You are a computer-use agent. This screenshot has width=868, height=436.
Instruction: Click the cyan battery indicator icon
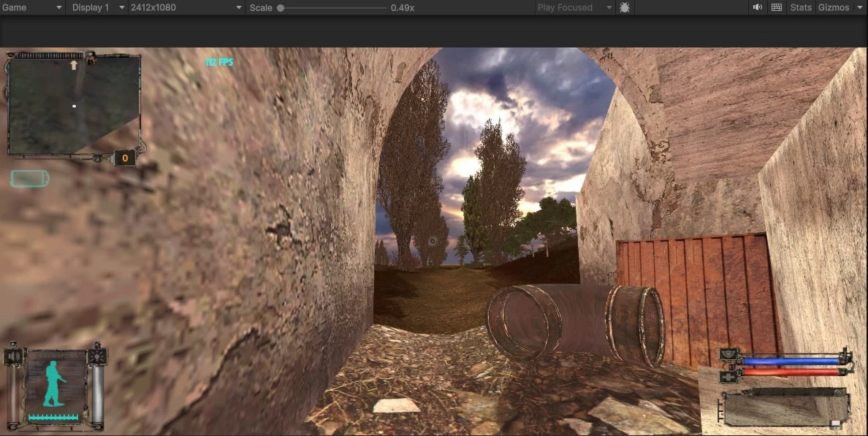29,178
